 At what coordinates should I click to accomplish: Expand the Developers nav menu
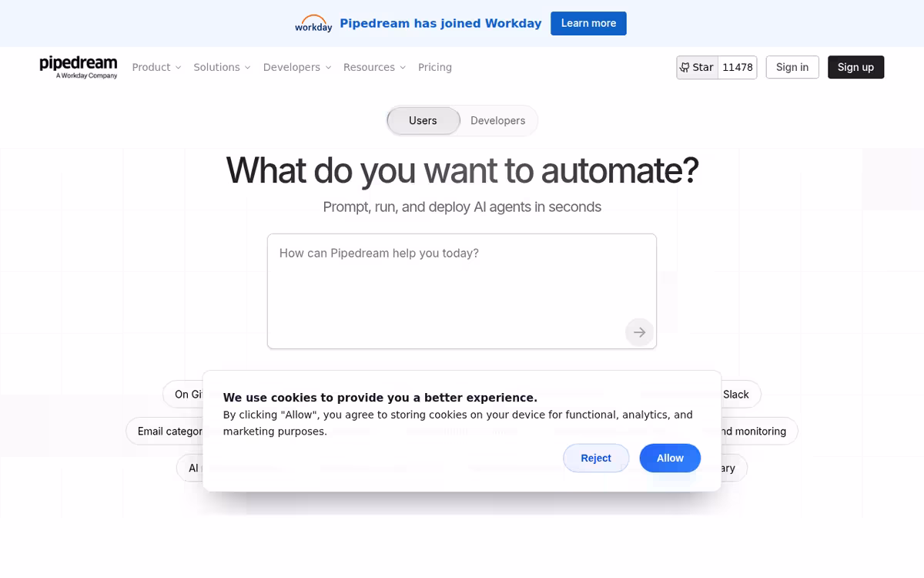click(297, 67)
